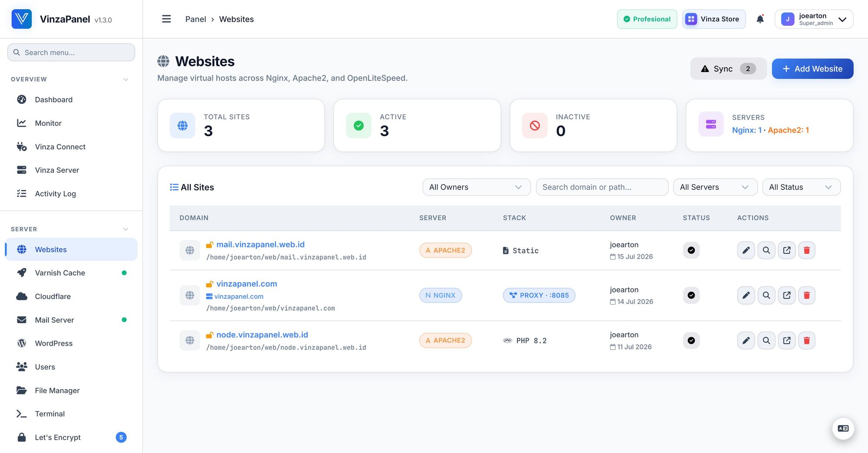The image size is (868, 453).
Task: Open Dashboard from the sidebar
Action: tap(71, 100)
